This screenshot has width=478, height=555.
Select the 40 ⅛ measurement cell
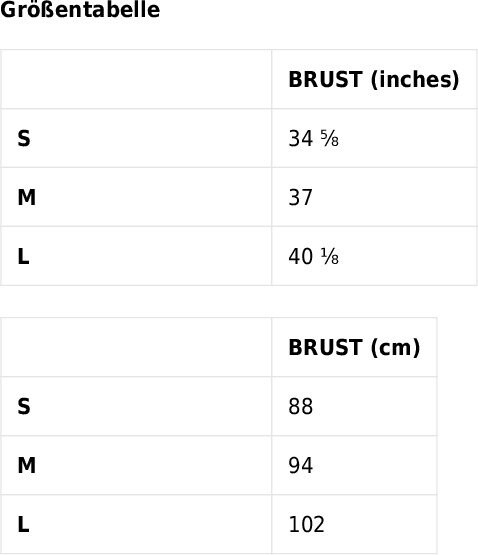(x=313, y=256)
